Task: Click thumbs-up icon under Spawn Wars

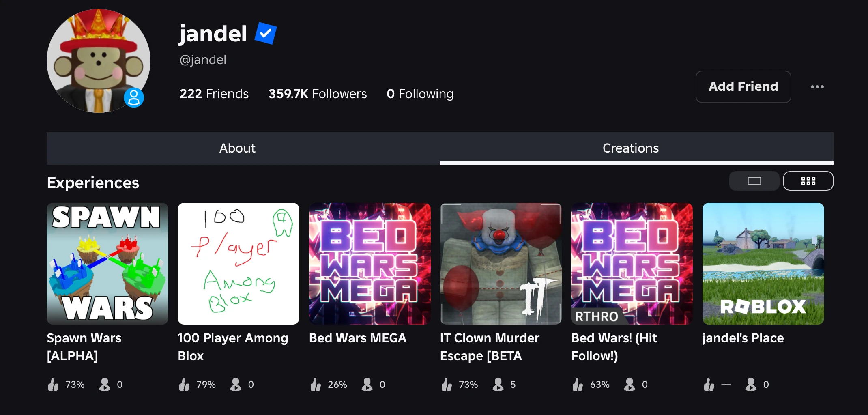Action: (x=54, y=385)
